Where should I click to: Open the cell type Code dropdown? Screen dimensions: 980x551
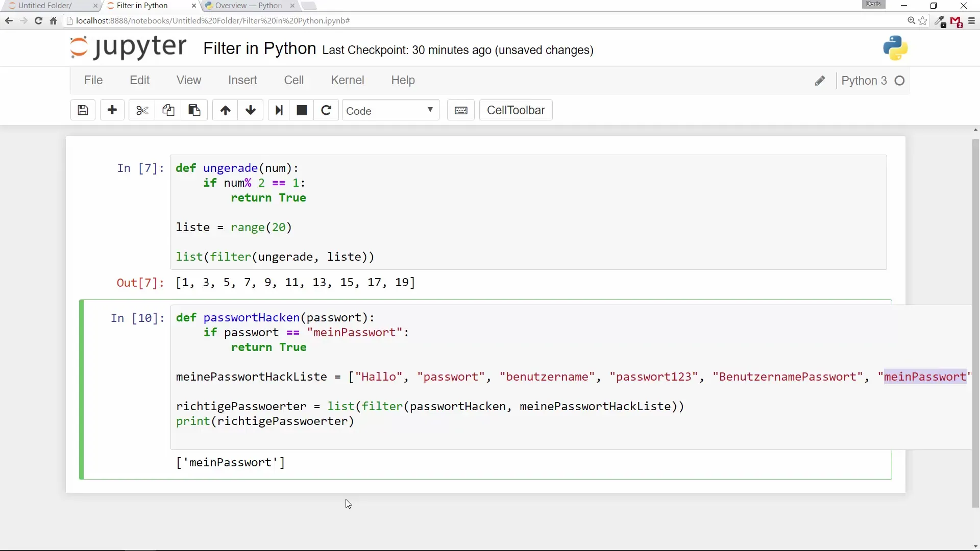tap(390, 110)
